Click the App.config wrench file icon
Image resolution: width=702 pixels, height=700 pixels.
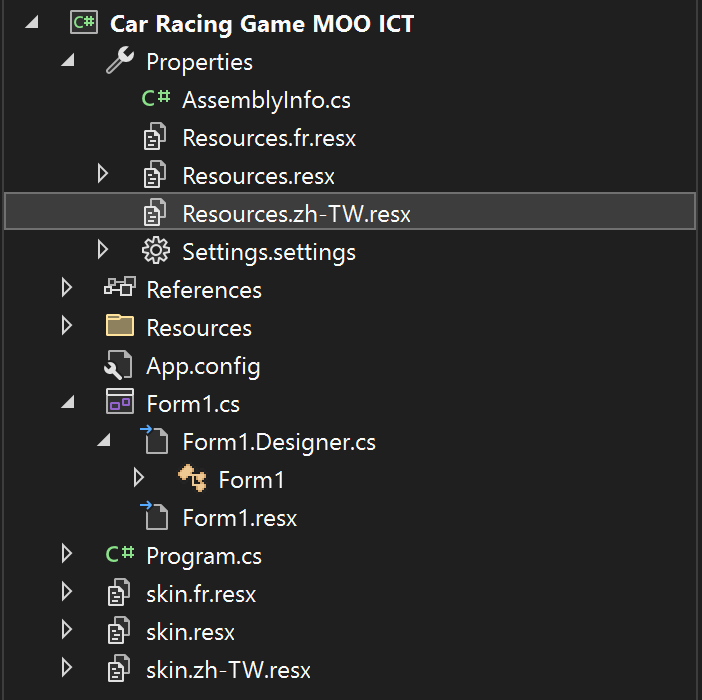click(120, 365)
